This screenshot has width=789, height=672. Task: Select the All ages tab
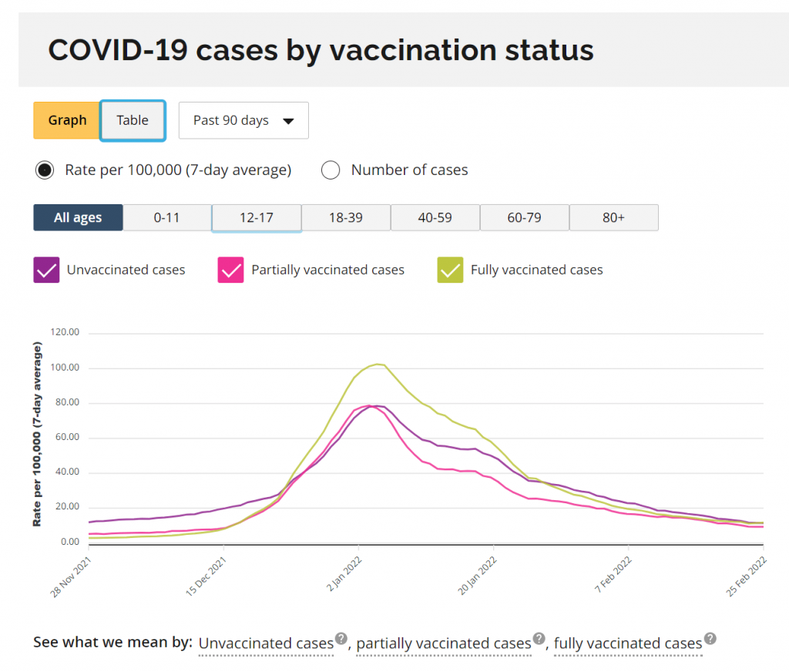(77, 217)
